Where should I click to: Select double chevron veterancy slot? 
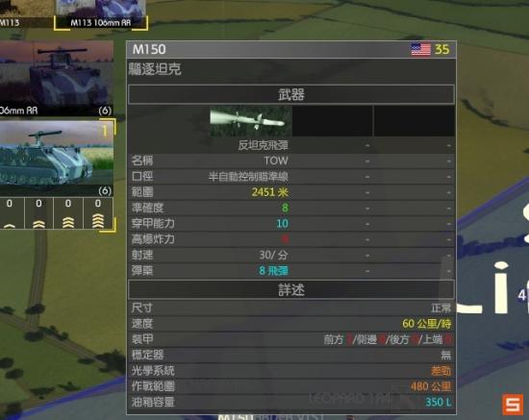coord(38,213)
